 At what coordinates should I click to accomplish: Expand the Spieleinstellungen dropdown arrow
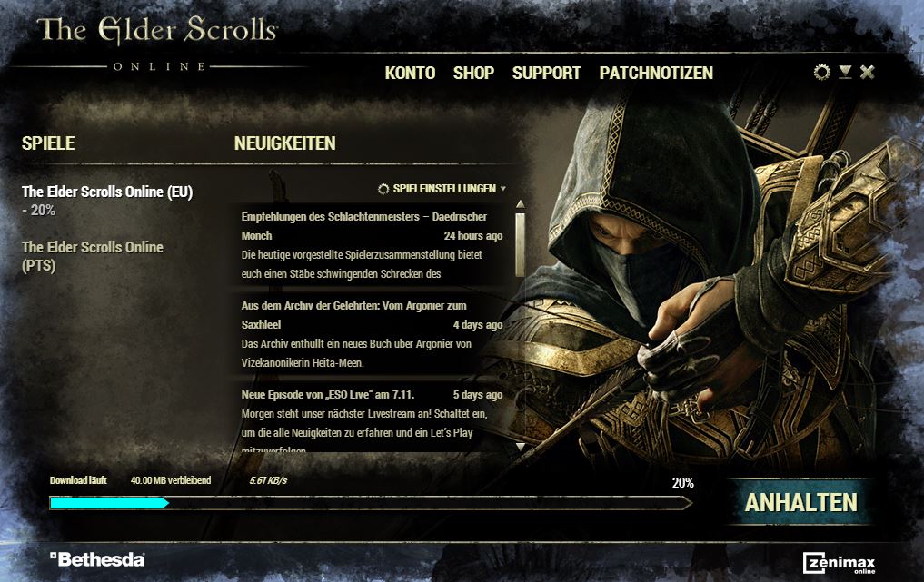(502, 189)
